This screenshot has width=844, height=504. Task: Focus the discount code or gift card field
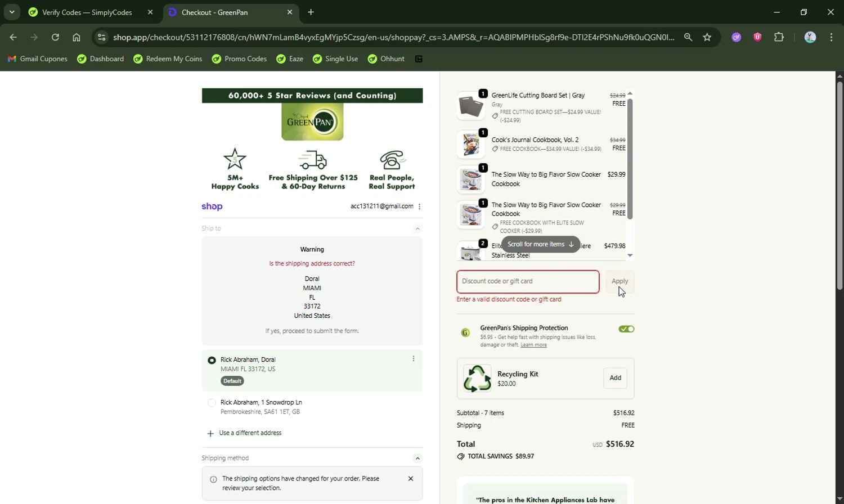coord(528,282)
